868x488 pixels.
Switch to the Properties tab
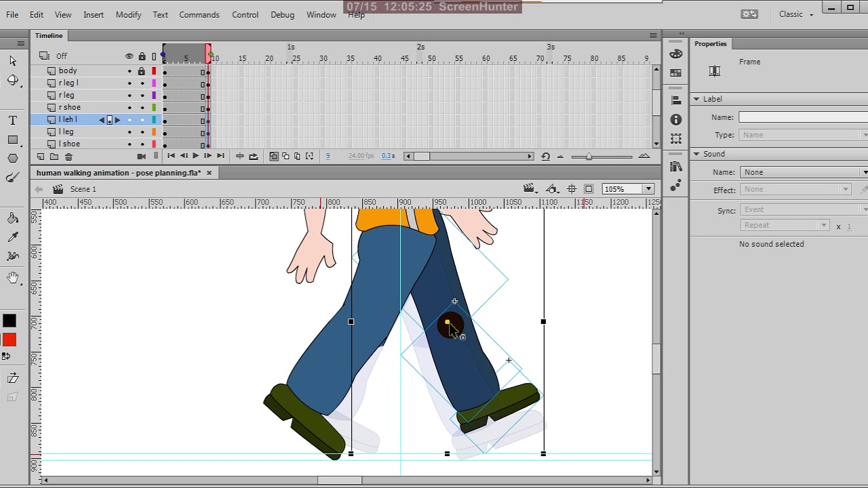(x=710, y=44)
